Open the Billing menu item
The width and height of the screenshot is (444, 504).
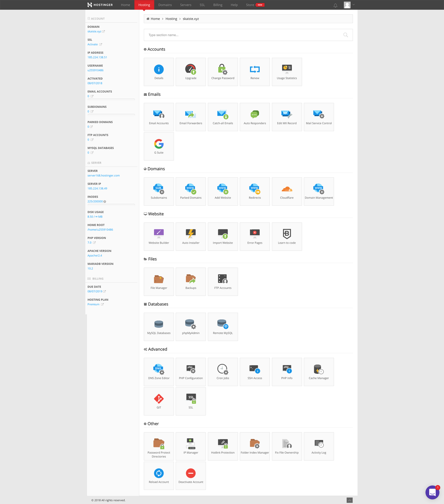(217, 5)
